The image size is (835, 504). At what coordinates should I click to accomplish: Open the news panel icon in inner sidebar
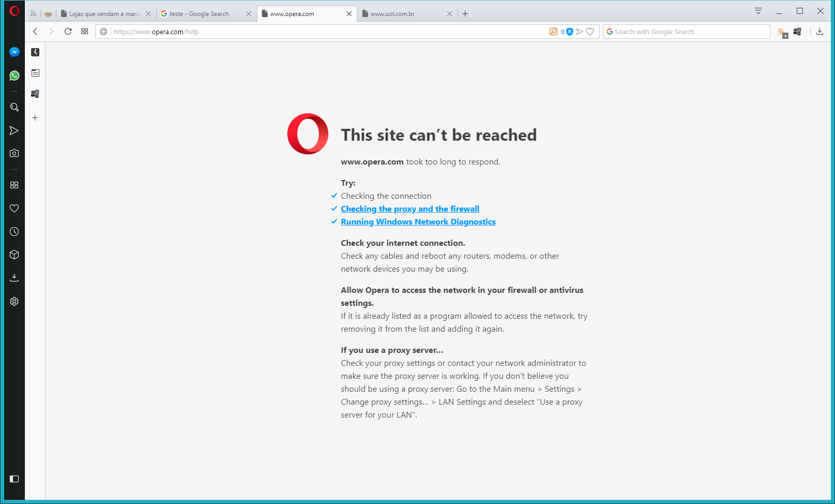pyautogui.click(x=35, y=73)
